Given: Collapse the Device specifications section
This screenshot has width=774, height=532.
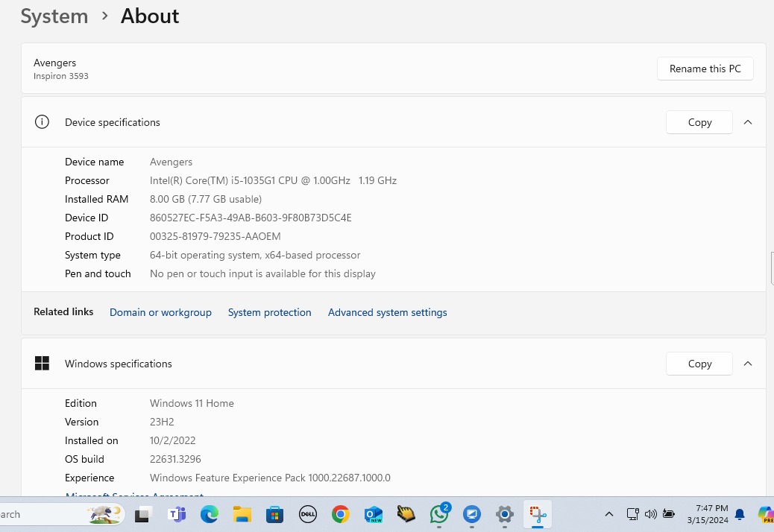Looking at the screenshot, I should coord(748,122).
